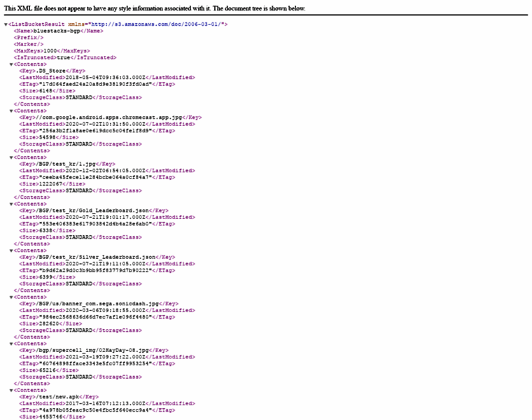532x420 pixels.
Task: Click the key /BGP/test_kr/1.jpg
Action: [x=66, y=164]
